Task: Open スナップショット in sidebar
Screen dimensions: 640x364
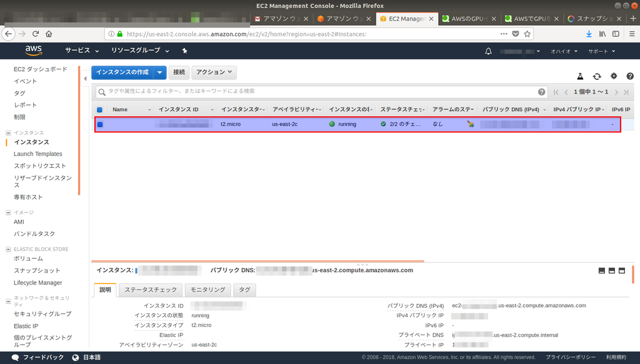Action: click(37, 270)
